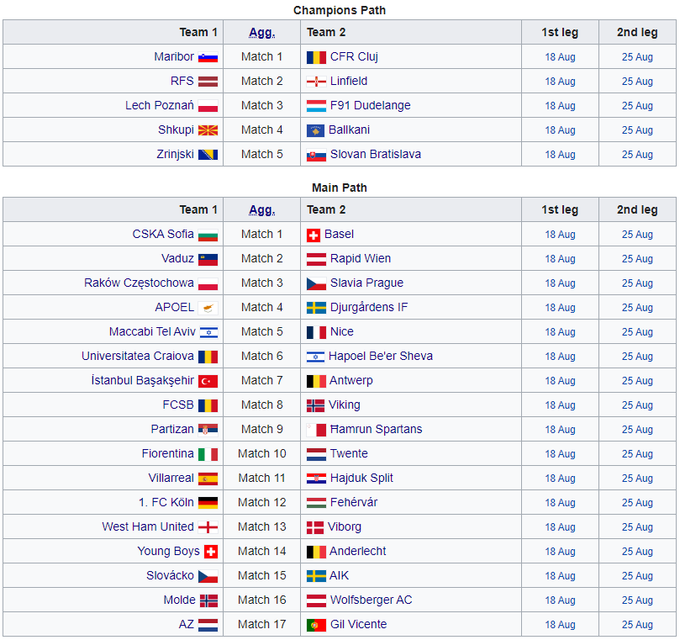Click the Slovenian flag next to Maribor

tap(208, 57)
